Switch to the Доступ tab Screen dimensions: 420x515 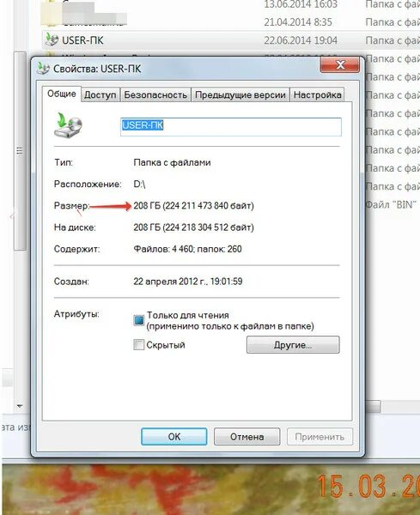coord(100,95)
